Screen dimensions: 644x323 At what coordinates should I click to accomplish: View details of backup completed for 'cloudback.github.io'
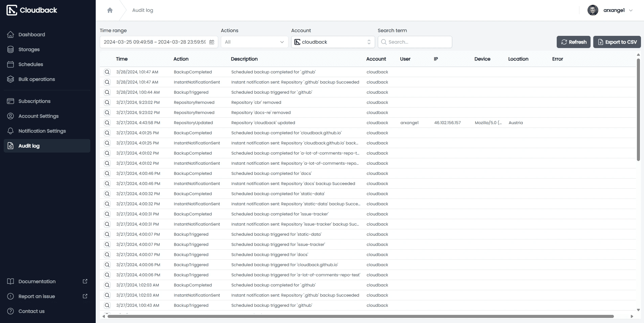coord(107,133)
